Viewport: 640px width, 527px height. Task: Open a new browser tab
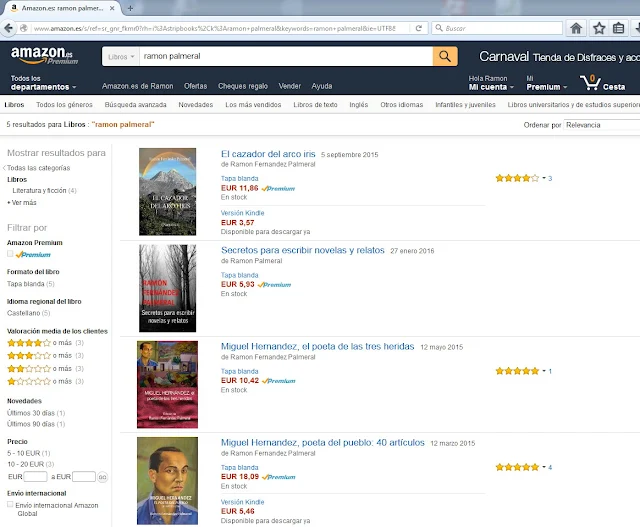(x=130, y=8)
